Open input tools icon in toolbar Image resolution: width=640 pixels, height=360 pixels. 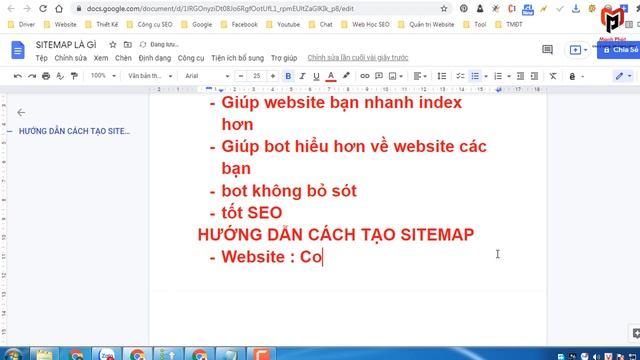coord(572,76)
